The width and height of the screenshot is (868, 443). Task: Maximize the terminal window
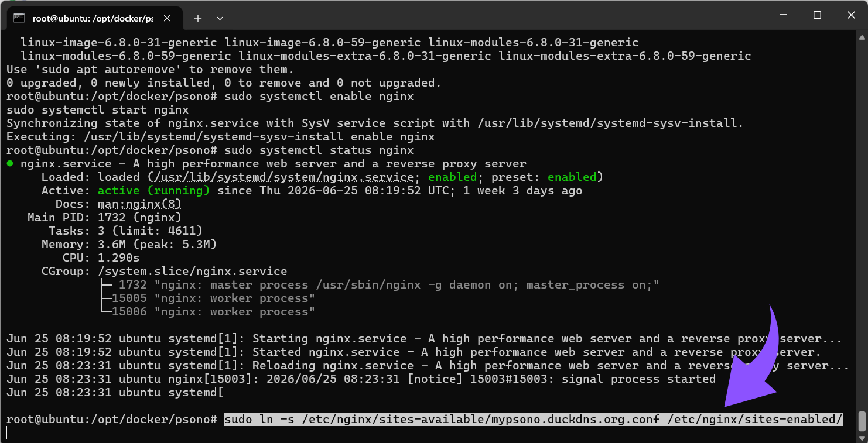[817, 15]
